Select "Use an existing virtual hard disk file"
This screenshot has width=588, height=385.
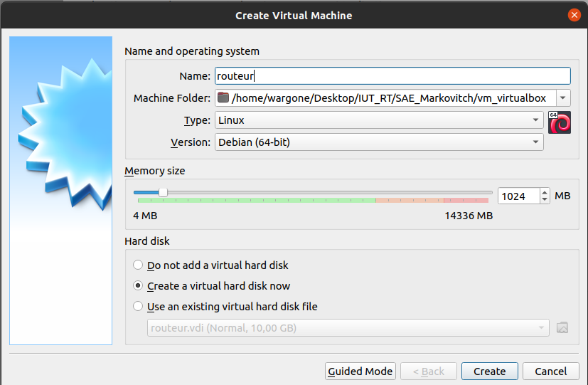(x=138, y=307)
